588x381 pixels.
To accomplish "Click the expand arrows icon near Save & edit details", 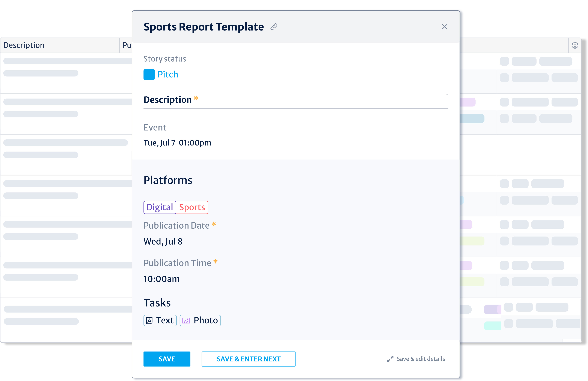I will pos(390,359).
